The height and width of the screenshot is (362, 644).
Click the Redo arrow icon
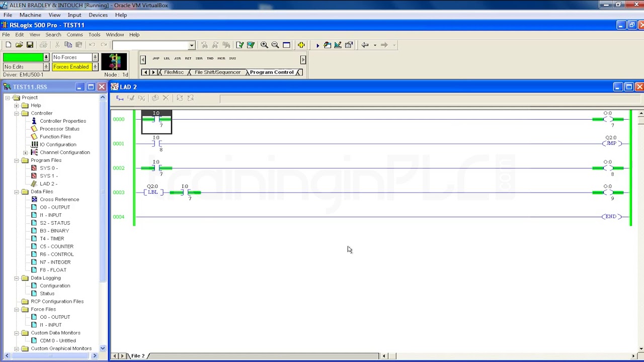[x=104, y=45]
